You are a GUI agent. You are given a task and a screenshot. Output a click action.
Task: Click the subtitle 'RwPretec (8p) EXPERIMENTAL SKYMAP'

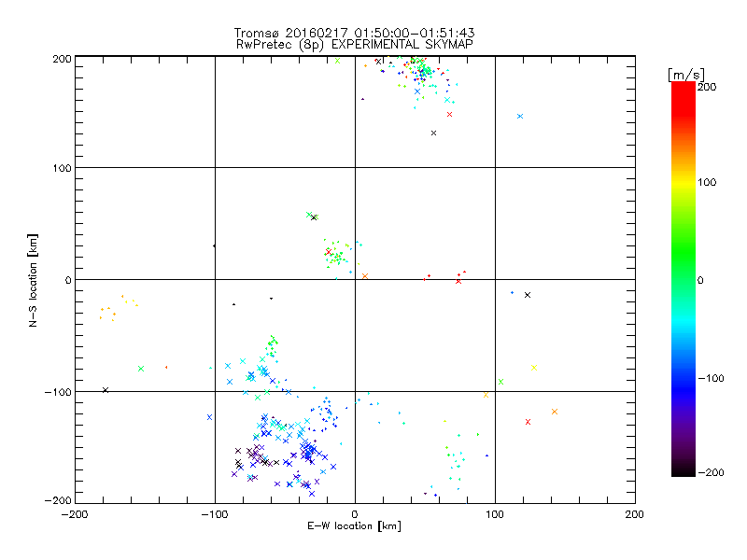point(354,44)
